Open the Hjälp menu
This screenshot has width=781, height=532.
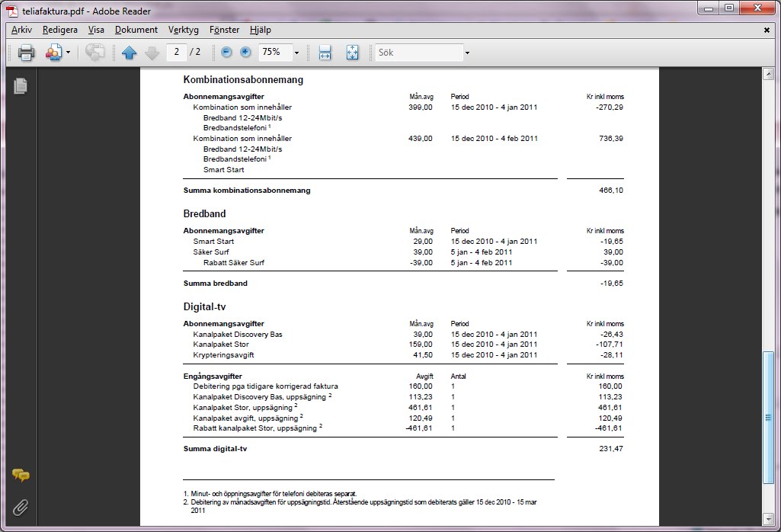pos(260,30)
